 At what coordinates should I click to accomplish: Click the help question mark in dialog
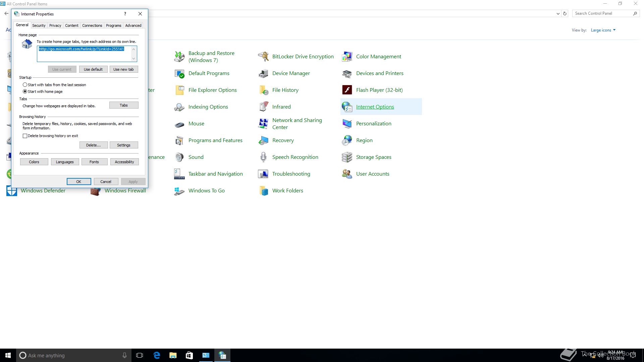pos(125,14)
